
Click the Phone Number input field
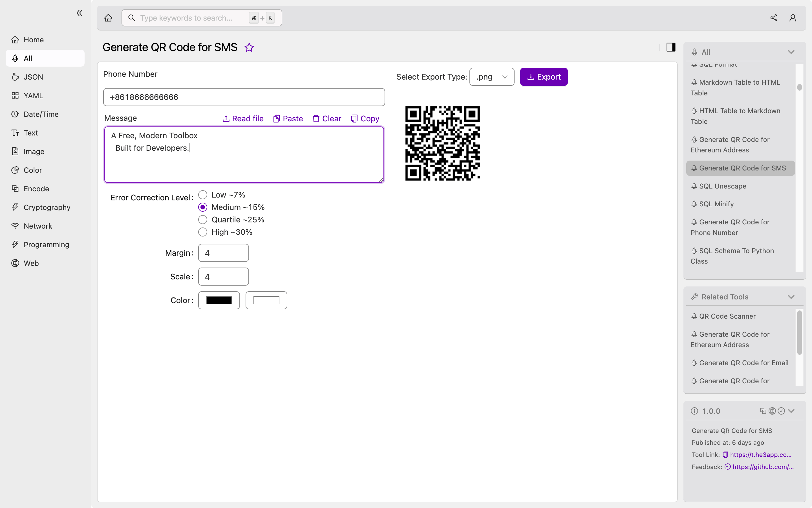click(x=244, y=97)
